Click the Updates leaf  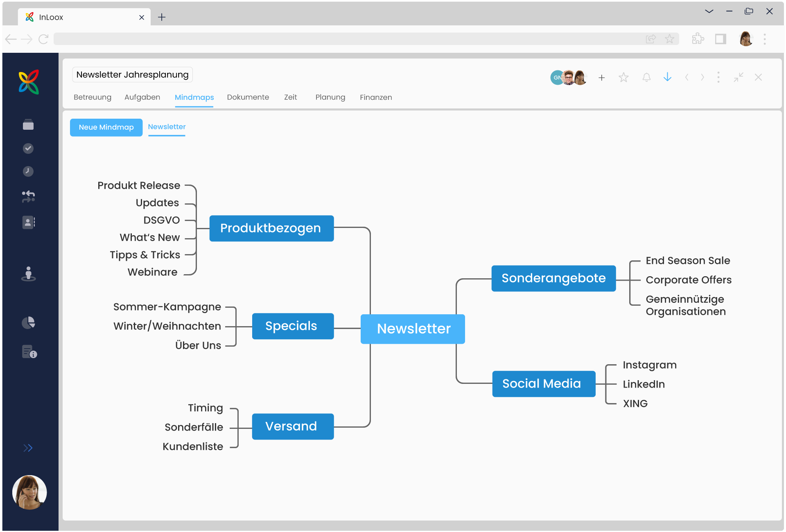(x=157, y=203)
